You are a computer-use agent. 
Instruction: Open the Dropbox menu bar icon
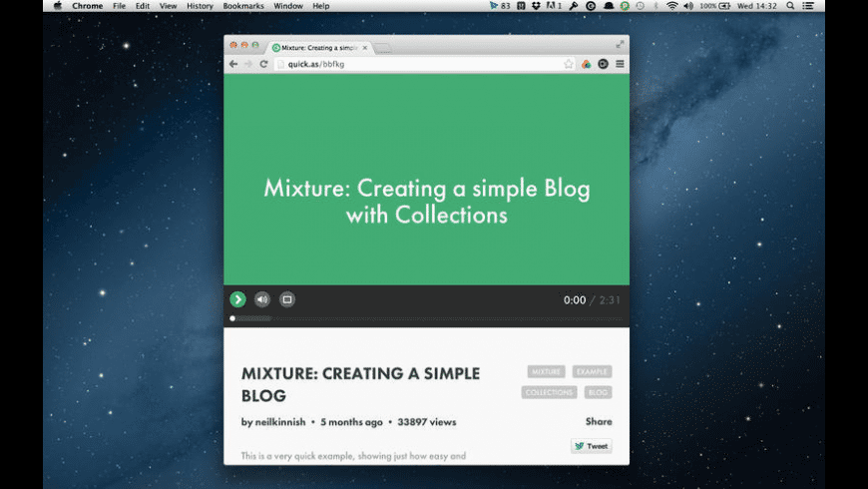click(536, 6)
